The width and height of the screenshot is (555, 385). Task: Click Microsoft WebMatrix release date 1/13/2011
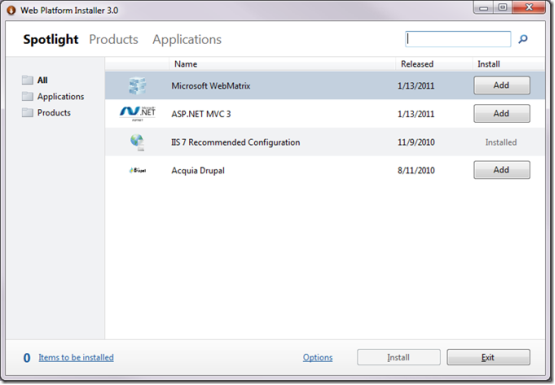(416, 86)
